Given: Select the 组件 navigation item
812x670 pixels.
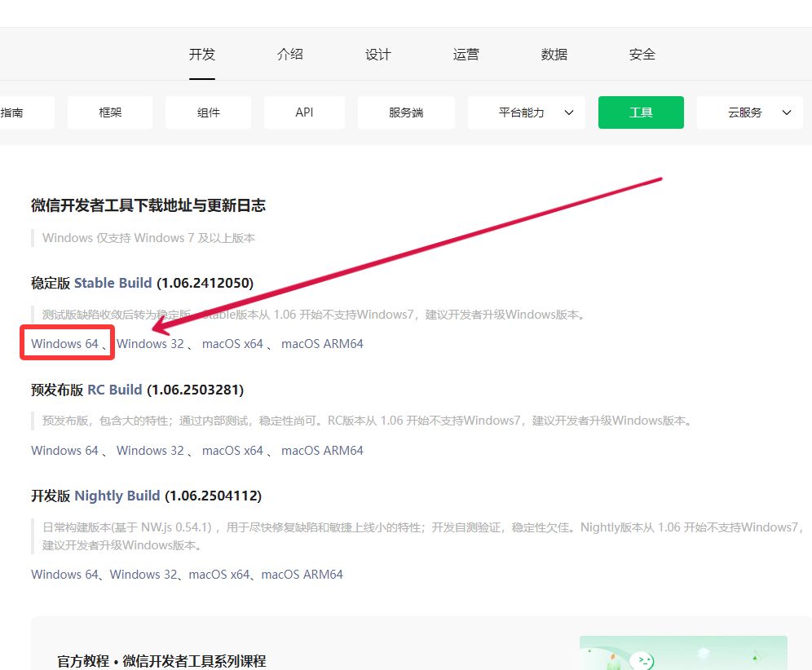Looking at the screenshot, I should click(x=207, y=112).
